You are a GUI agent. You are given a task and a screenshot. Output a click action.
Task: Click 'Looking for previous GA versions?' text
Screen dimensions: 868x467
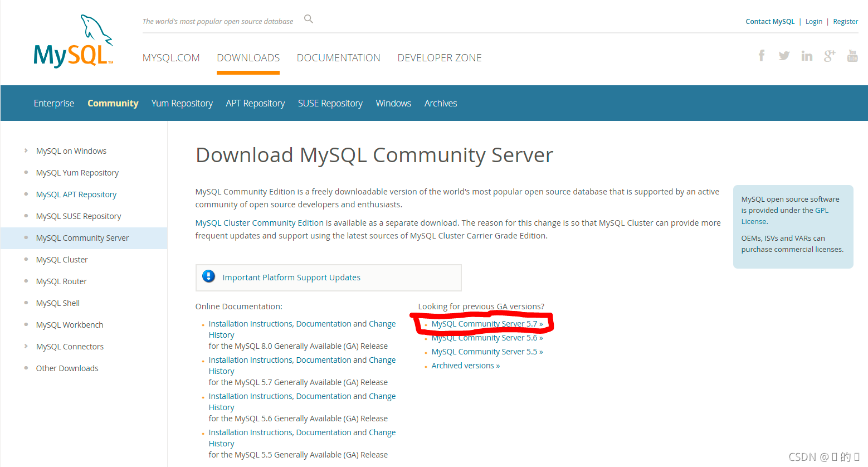(x=481, y=307)
